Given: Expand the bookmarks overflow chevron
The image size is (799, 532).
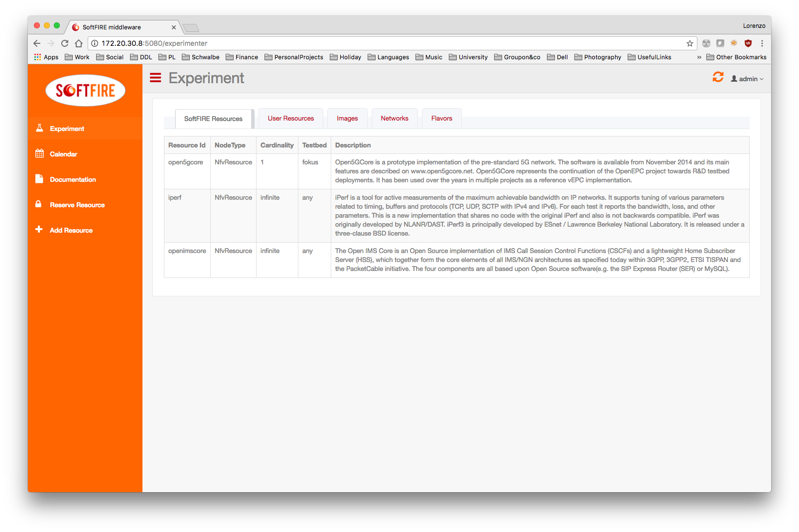Looking at the screenshot, I should (699, 57).
